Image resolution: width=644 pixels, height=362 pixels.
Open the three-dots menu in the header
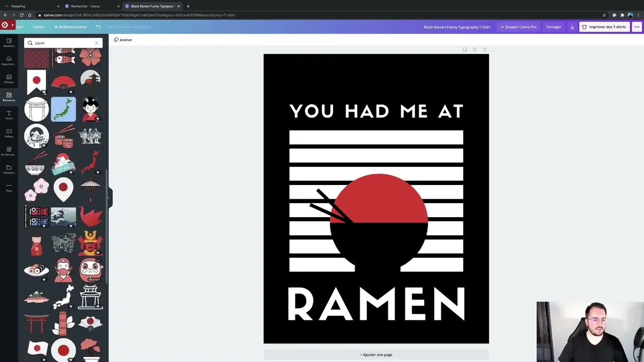click(637, 27)
